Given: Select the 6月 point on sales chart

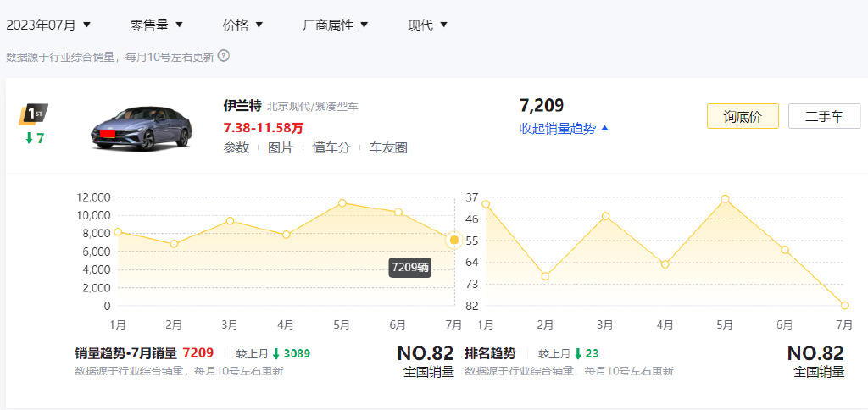Looking at the screenshot, I should coord(398,213).
